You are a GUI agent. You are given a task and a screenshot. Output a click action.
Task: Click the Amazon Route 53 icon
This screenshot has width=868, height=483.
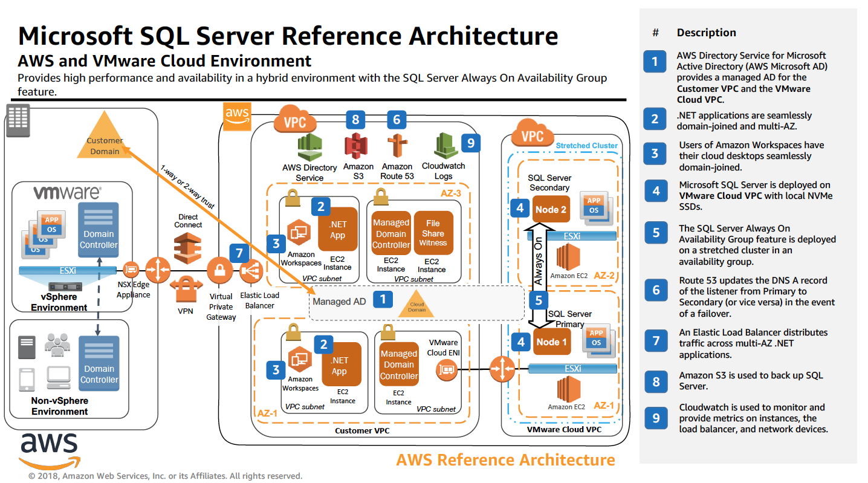pos(397,147)
